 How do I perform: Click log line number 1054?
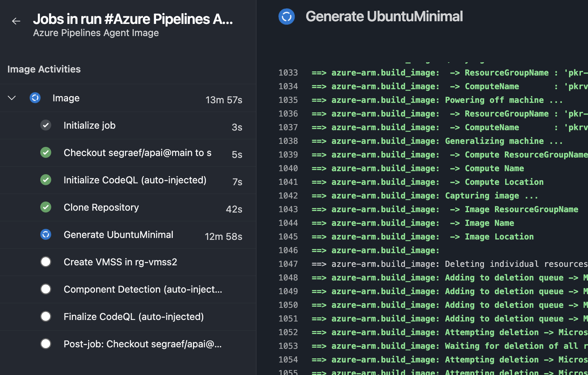[x=288, y=360]
